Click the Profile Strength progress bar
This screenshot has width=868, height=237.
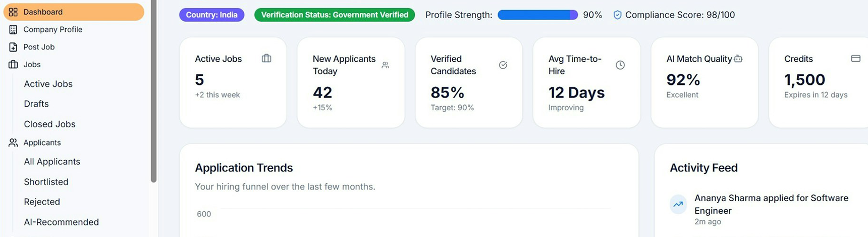pyautogui.click(x=537, y=15)
